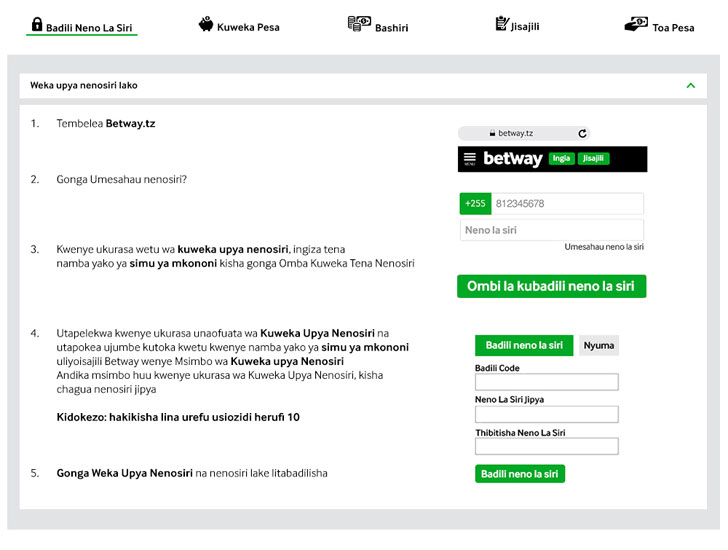Click the browser refresh icon beside betway.tz
The width and height of the screenshot is (728, 550).
click(582, 134)
